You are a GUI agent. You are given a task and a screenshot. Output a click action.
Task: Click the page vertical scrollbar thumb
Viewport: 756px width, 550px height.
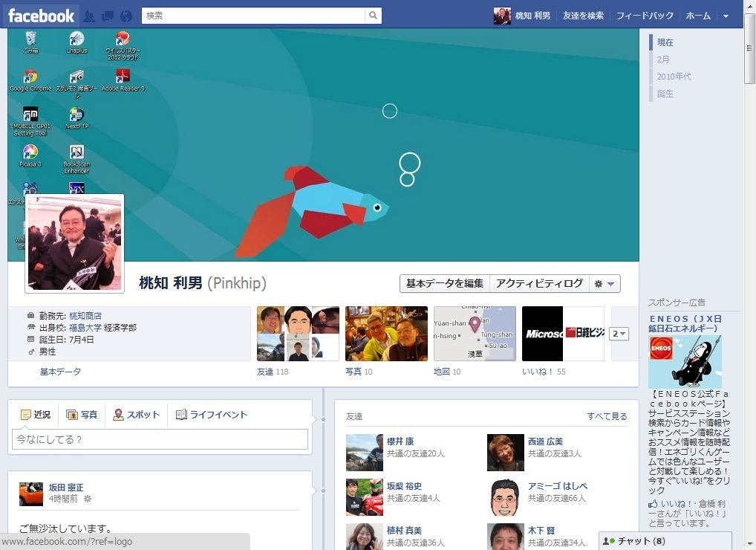[749, 48]
